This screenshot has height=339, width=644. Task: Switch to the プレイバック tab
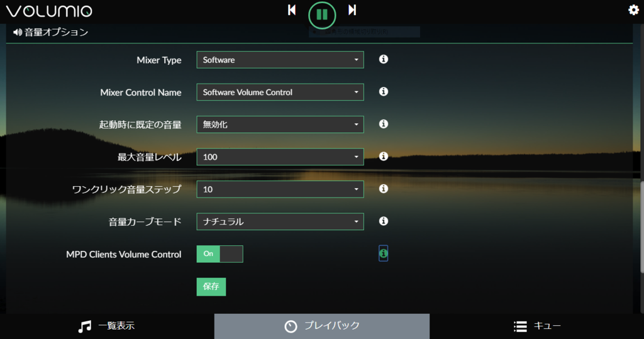click(322, 326)
